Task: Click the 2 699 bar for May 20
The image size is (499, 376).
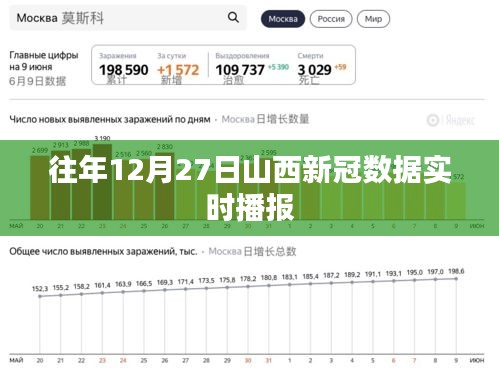Action: pyautogui.click(x=40, y=187)
